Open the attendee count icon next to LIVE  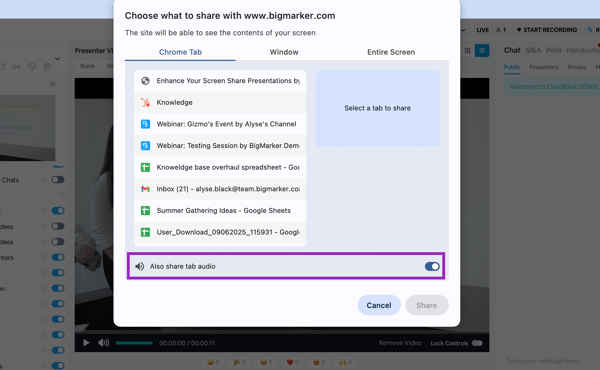pyautogui.click(x=501, y=30)
